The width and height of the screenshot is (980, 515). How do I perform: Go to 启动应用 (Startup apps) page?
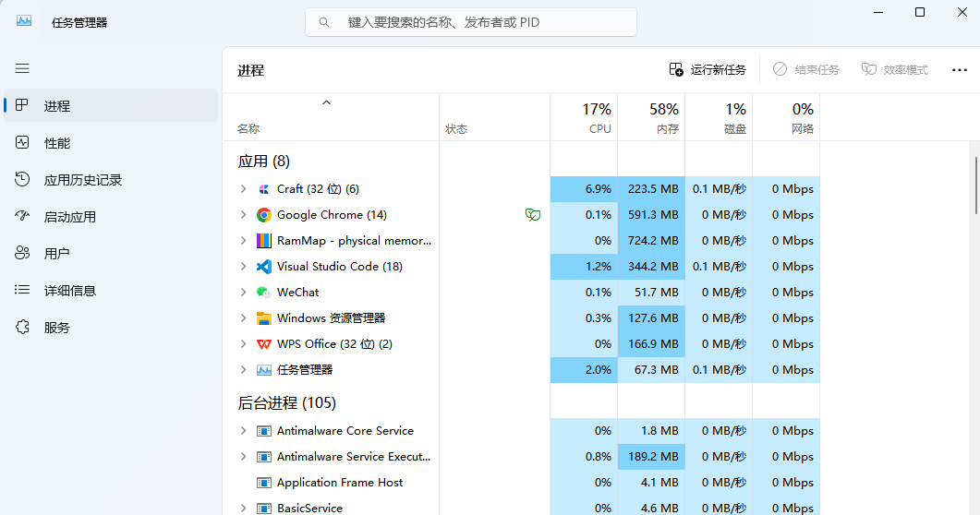tap(111, 217)
